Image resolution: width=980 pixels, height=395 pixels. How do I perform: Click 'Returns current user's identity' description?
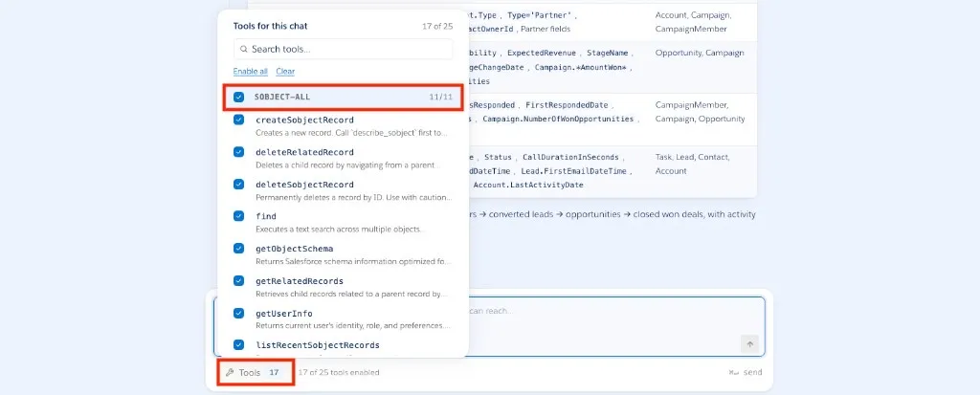coord(352,325)
